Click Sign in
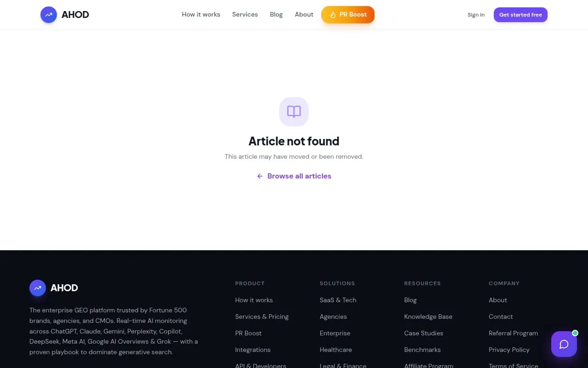 pyautogui.click(x=476, y=15)
